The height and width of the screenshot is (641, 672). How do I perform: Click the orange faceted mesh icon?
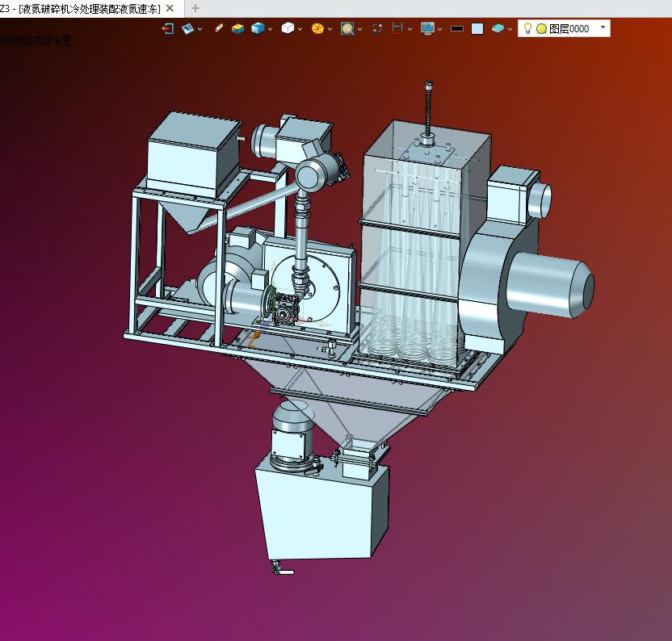[x=317, y=29]
